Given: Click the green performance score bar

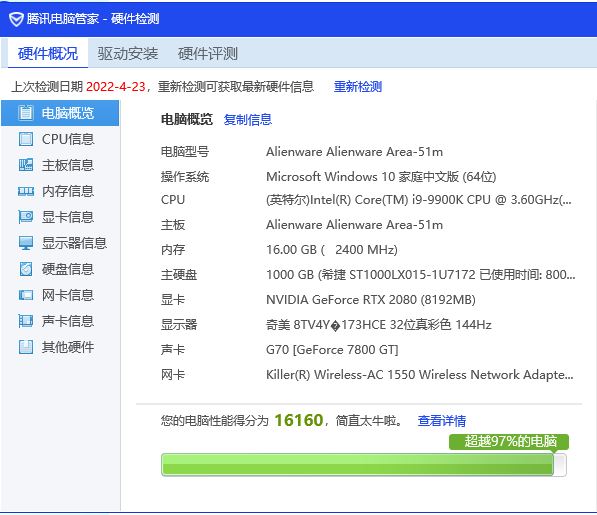Looking at the screenshot, I should 364,464.
